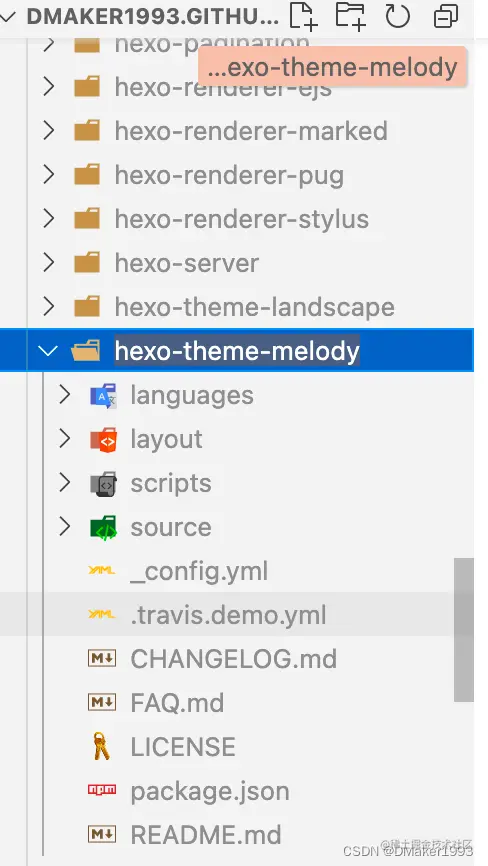Click the New File icon
Image resolution: width=488 pixels, height=866 pixels.
[303, 15]
